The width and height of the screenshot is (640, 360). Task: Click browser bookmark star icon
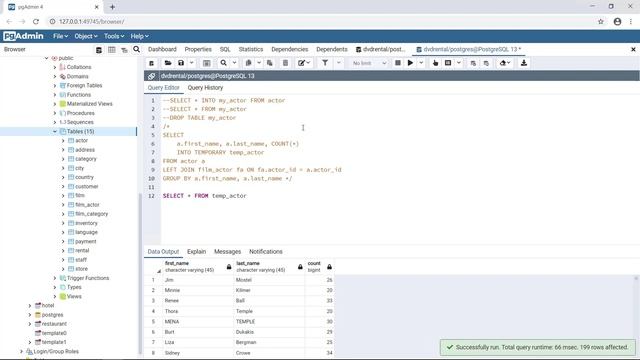[601, 22]
